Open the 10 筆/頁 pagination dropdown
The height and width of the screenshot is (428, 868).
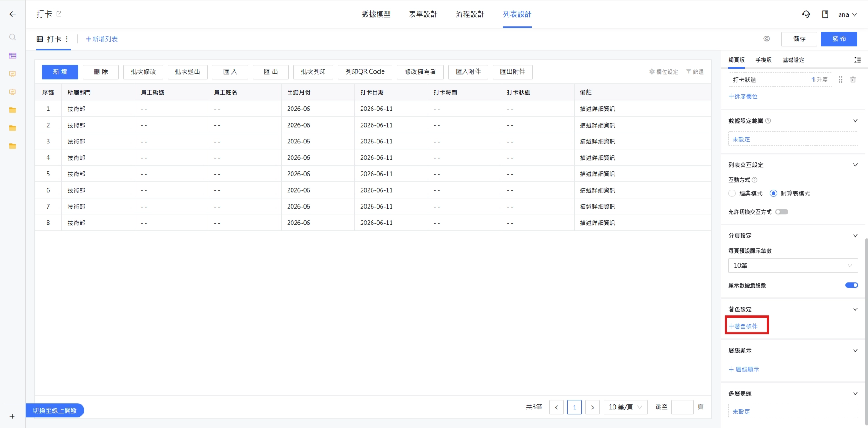(626, 407)
